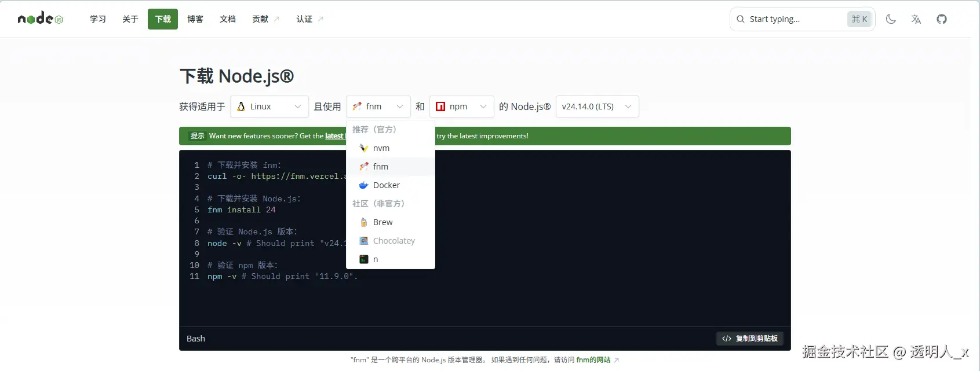Click the Linux penguin icon
The height and width of the screenshot is (371, 980).
tap(241, 106)
